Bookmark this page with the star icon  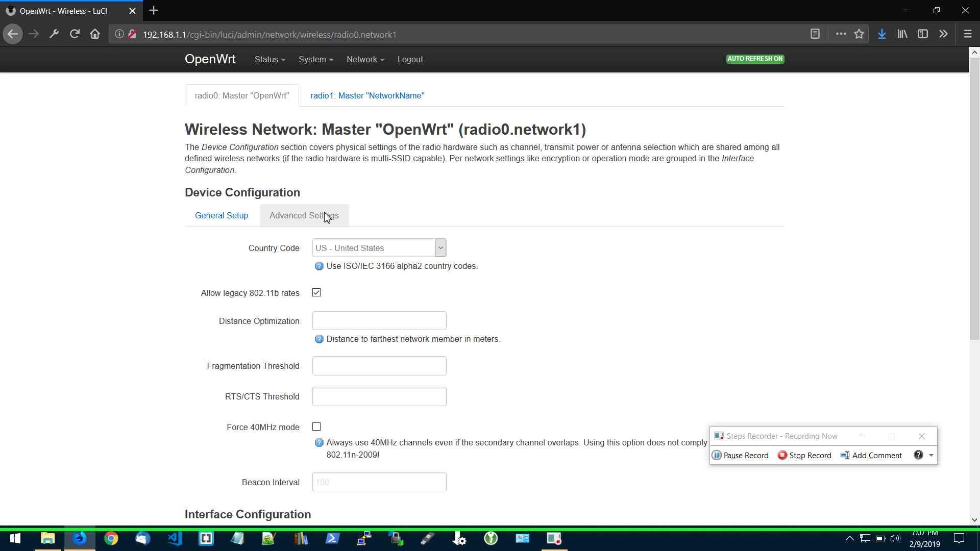click(859, 34)
